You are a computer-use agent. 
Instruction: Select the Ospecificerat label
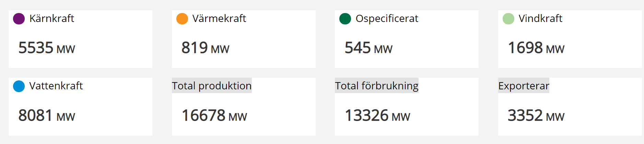387,19
